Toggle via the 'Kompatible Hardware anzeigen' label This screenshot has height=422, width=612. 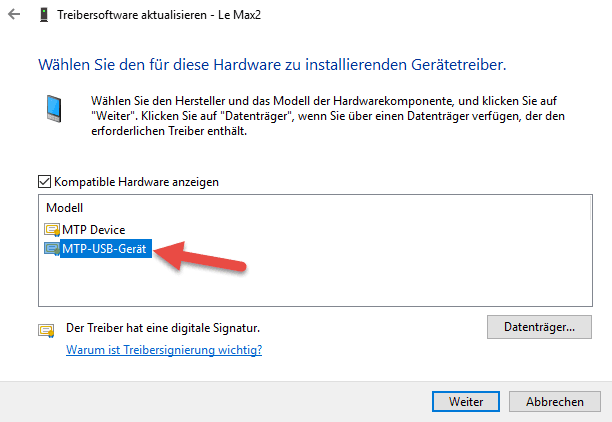point(136,182)
